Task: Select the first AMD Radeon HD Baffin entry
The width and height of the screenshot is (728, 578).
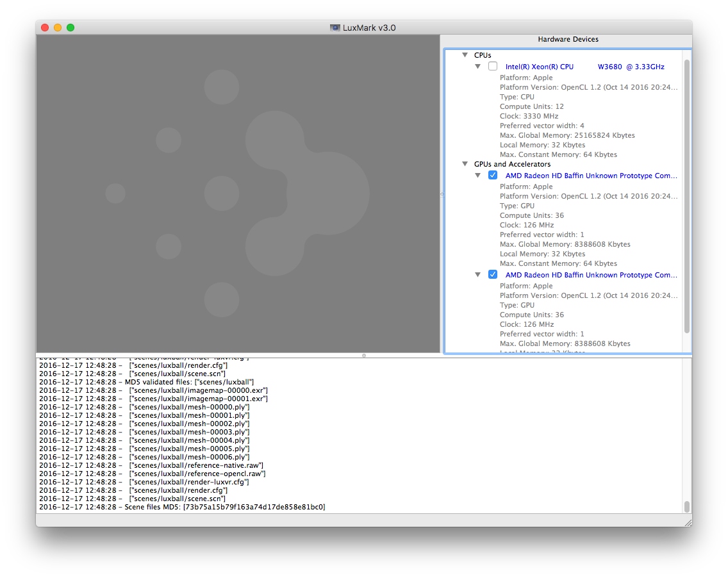Action: (591, 176)
